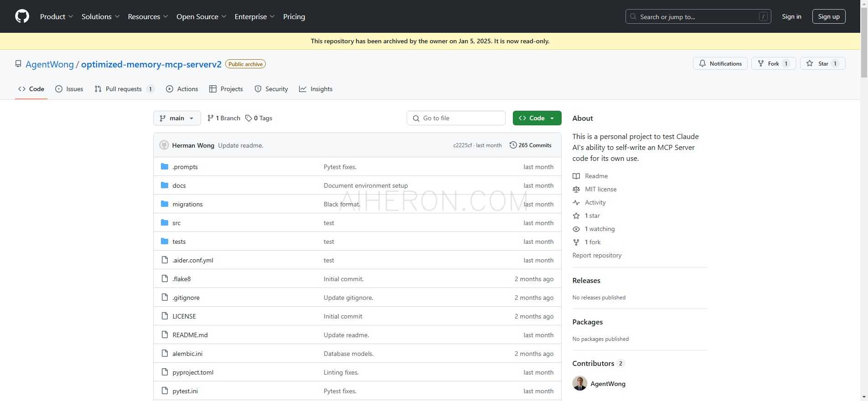Image resolution: width=868 pixels, height=401 pixels.
Task: Open the Contributors heading link
Action: [x=598, y=363]
